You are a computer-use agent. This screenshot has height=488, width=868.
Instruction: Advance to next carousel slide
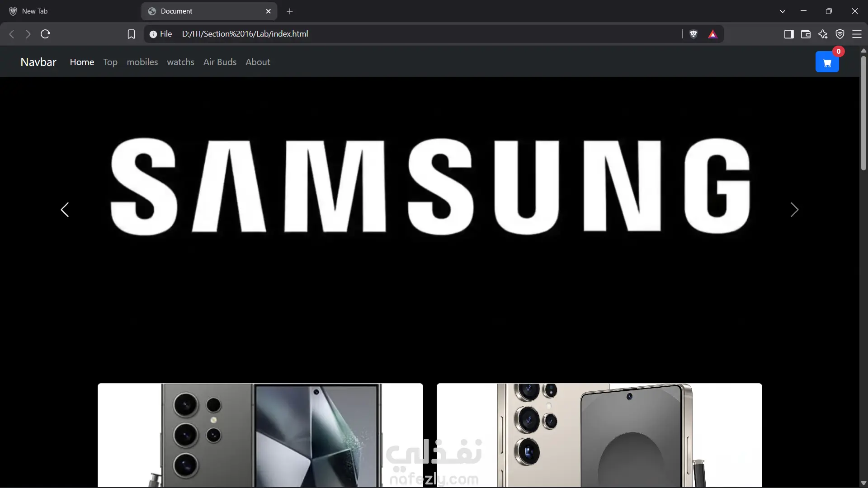click(794, 210)
